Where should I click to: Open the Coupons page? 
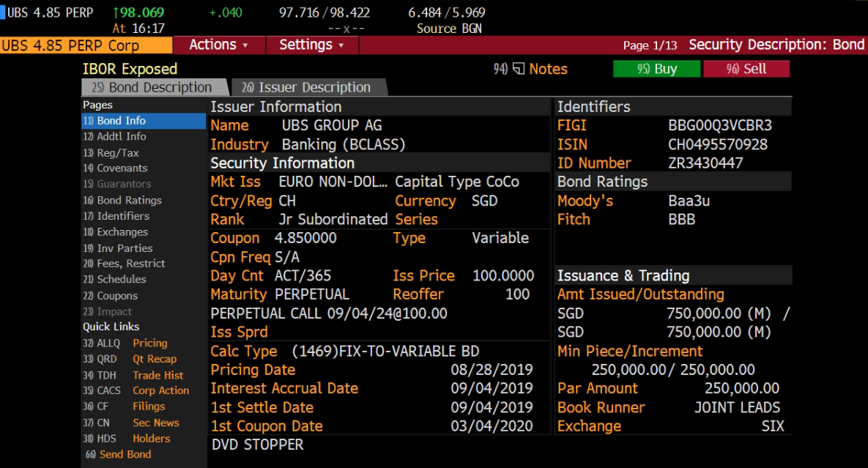[x=110, y=296]
